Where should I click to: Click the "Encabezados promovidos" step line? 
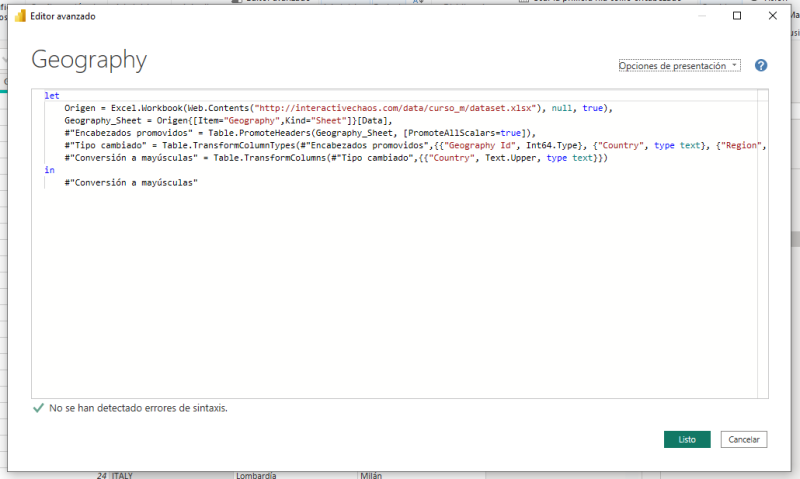tap(300, 133)
